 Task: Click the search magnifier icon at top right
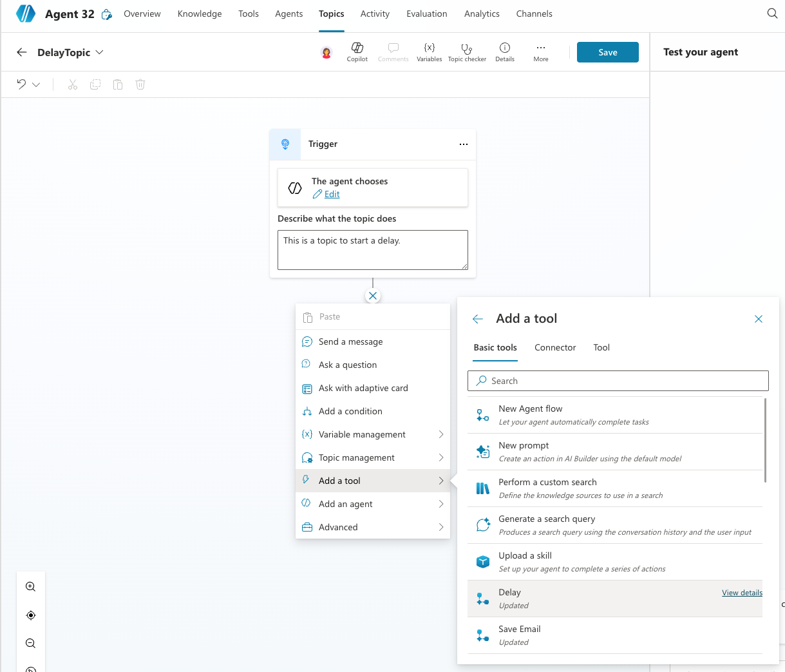pyautogui.click(x=772, y=14)
